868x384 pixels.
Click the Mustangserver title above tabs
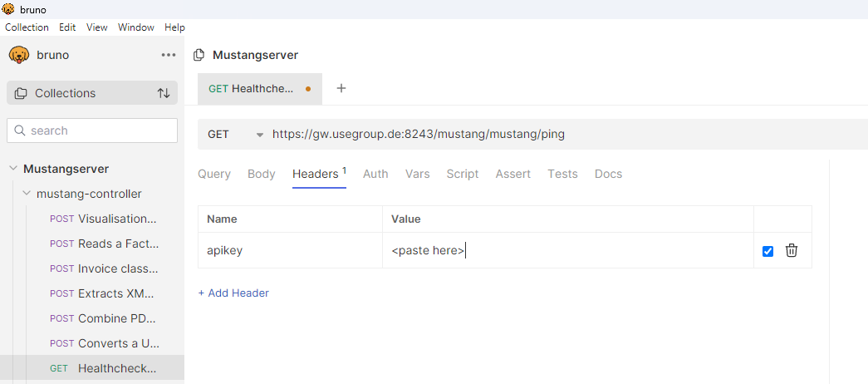point(255,55)
